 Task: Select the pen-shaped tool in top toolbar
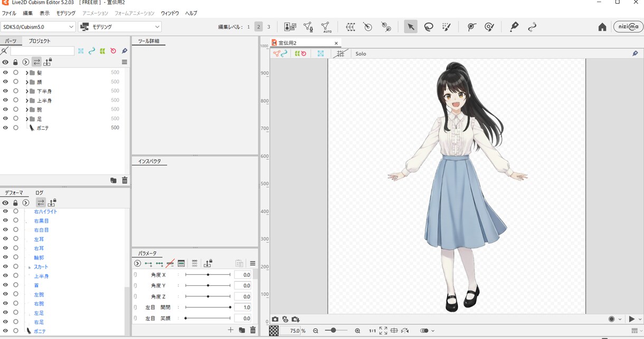click(x=514, y=27)
